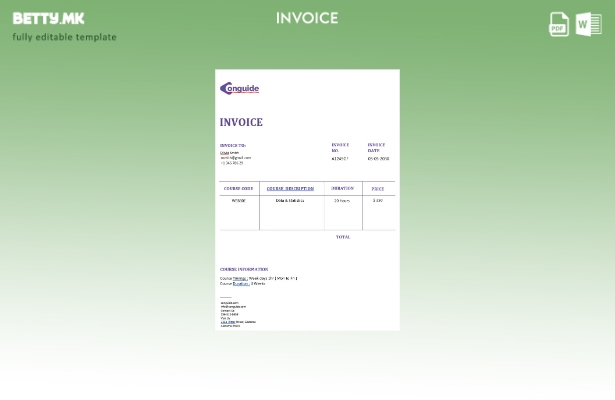
Task: Click the underlined Course Duration text
Action: point(241,283)
